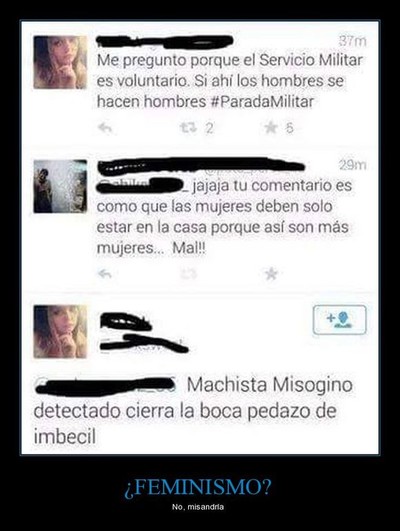
Task: Click profile photo beside the follow button tweet
Action: pos(60,332)
